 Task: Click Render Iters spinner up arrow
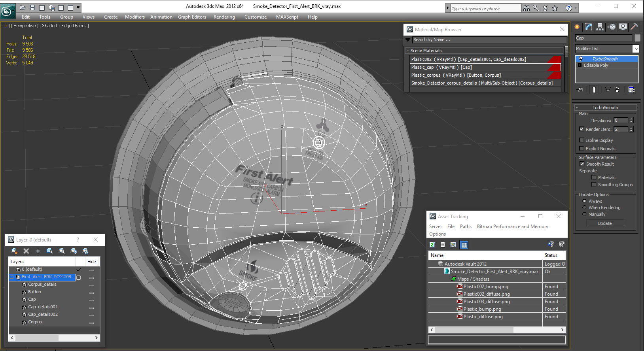tap(631, 128)
